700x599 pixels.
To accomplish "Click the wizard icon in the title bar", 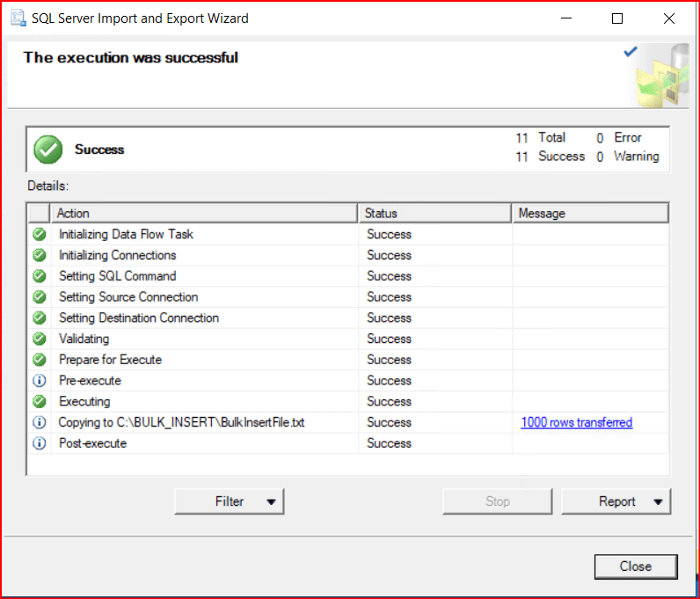I will click(x=18, y=18).
